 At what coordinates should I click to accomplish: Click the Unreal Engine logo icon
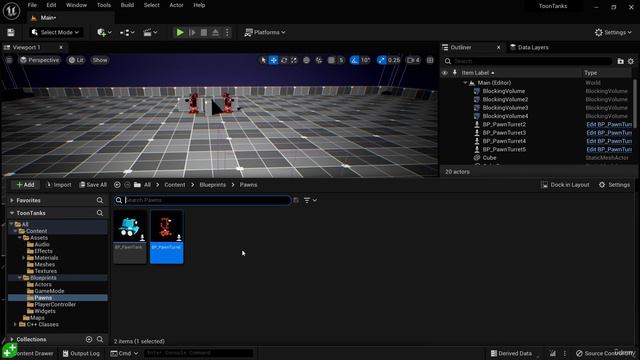(11, 11)
